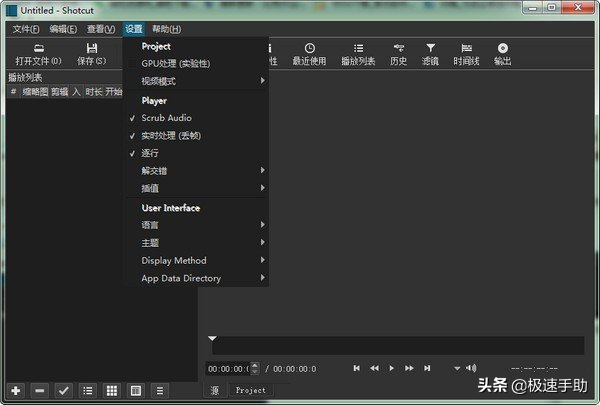
Task: Open the 查看(V) menu
Action: click(101, 29)
